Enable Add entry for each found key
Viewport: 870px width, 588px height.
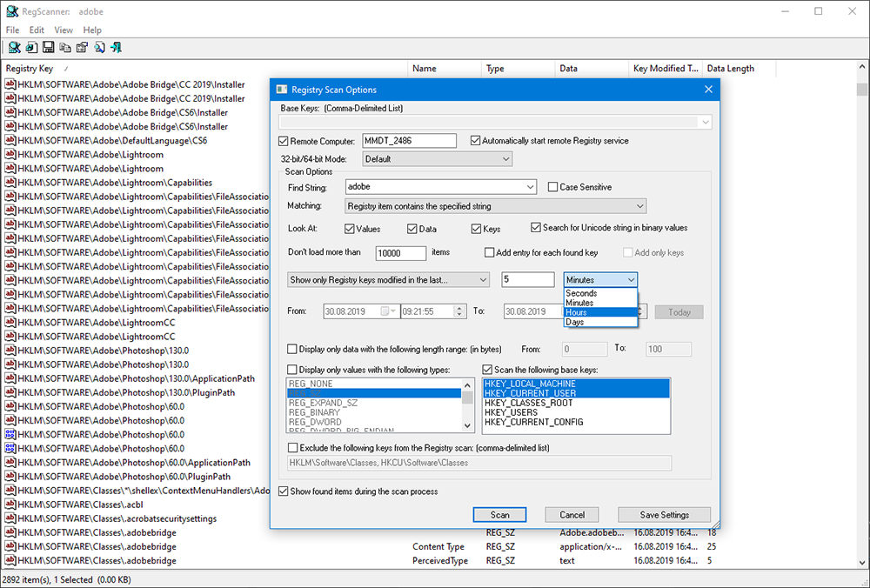click(489, 252)
